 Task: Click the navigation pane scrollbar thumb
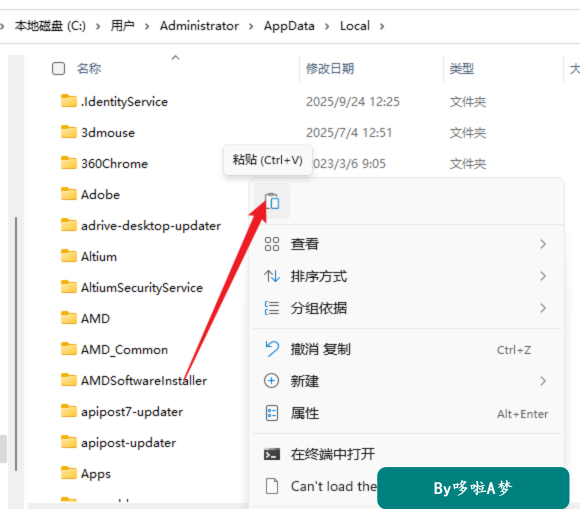click(x=16, y=344)
